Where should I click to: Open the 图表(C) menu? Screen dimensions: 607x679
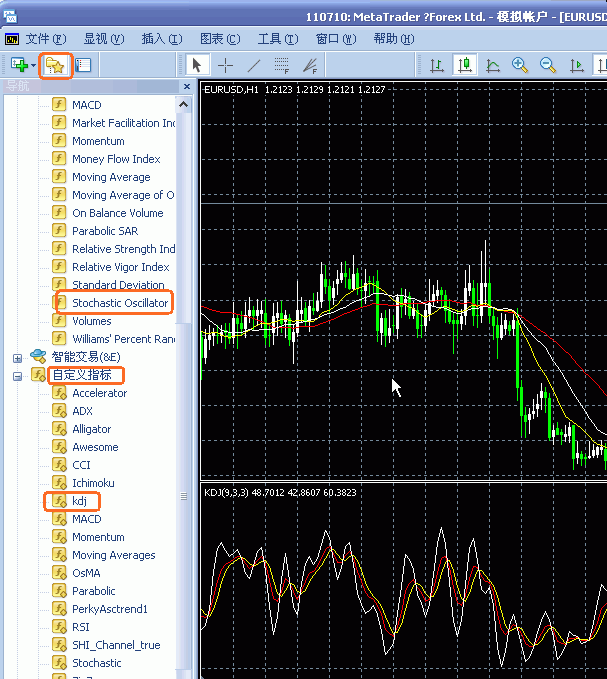[x=220, y=39]
